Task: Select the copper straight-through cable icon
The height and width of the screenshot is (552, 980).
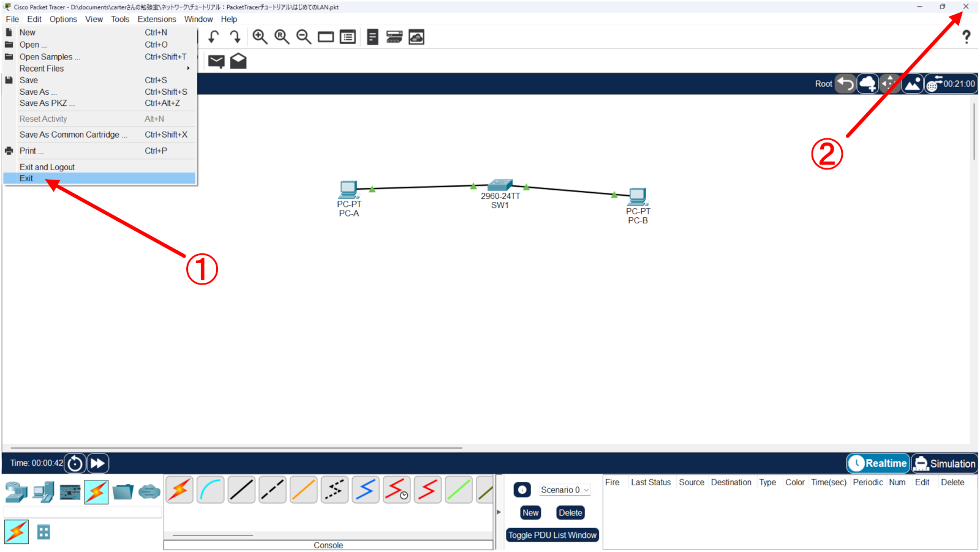Action: point(241,490)
